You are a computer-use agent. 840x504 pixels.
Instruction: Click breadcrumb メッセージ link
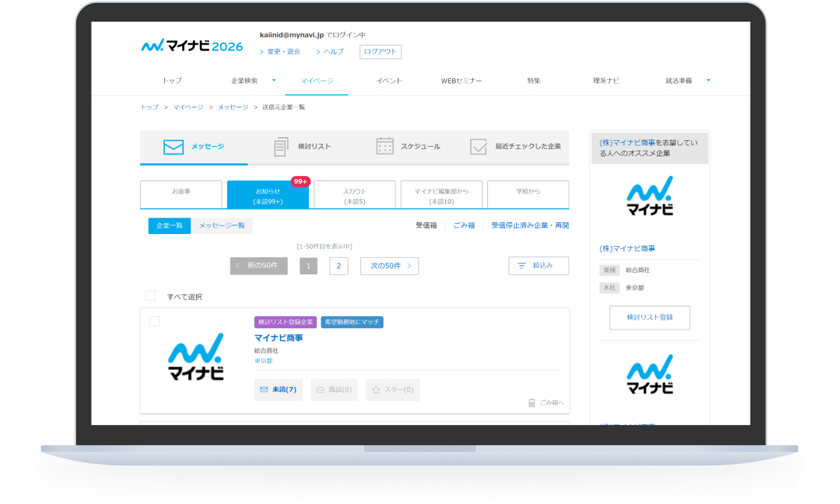pos(233,107)
